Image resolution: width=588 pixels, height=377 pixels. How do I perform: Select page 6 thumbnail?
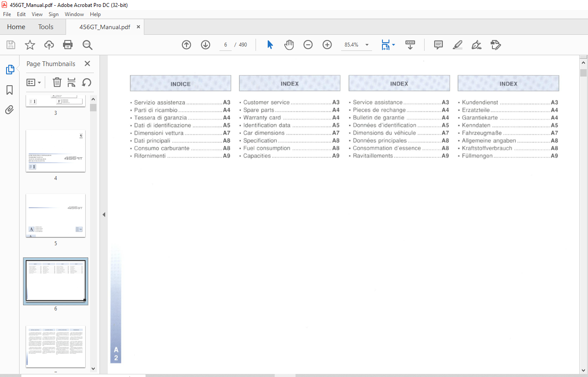[x=56, y=281]
